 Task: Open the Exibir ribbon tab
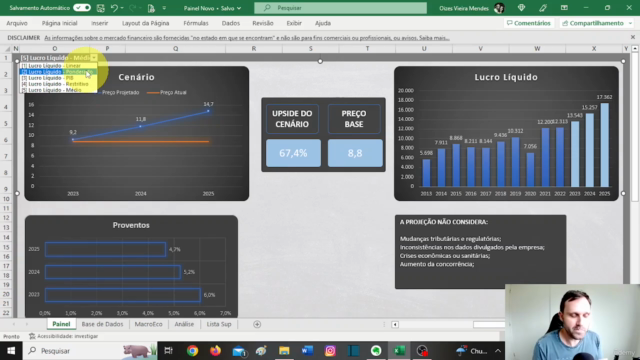click(x=294, y=23)
